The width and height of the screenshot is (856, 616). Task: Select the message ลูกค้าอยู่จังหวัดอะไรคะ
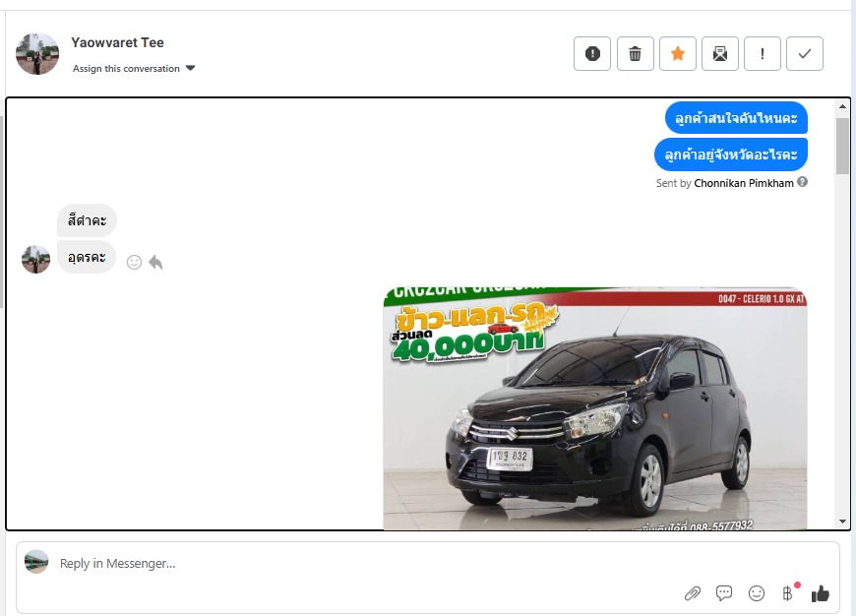tap(730, 154)
